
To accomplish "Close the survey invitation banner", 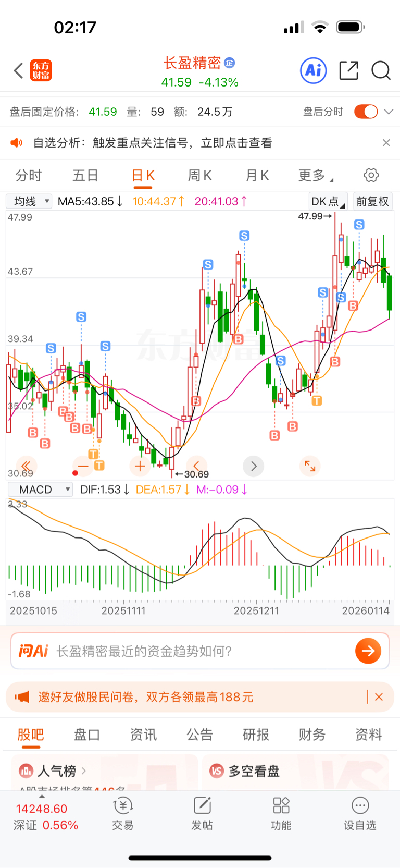I will [x=379, y=697].
